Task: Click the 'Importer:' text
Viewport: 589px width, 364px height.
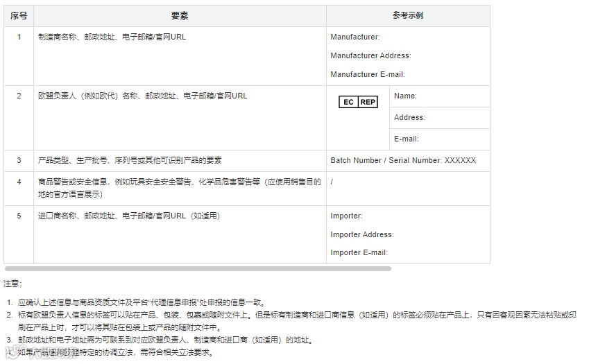Action: [346, 216]
